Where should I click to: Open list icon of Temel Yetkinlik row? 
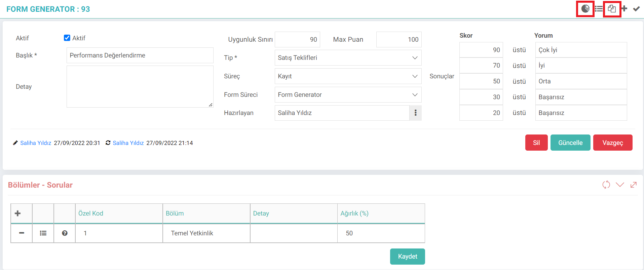click(x=43, y=233)
